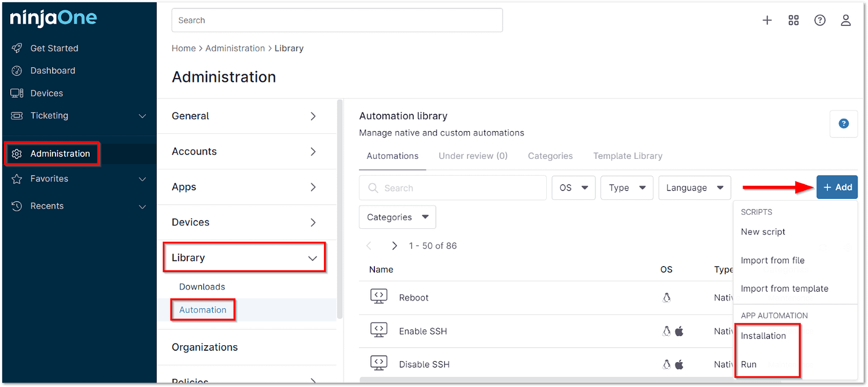Expand the Language filter dropdown
The image size is (868, 387).
tap(694, 188)
